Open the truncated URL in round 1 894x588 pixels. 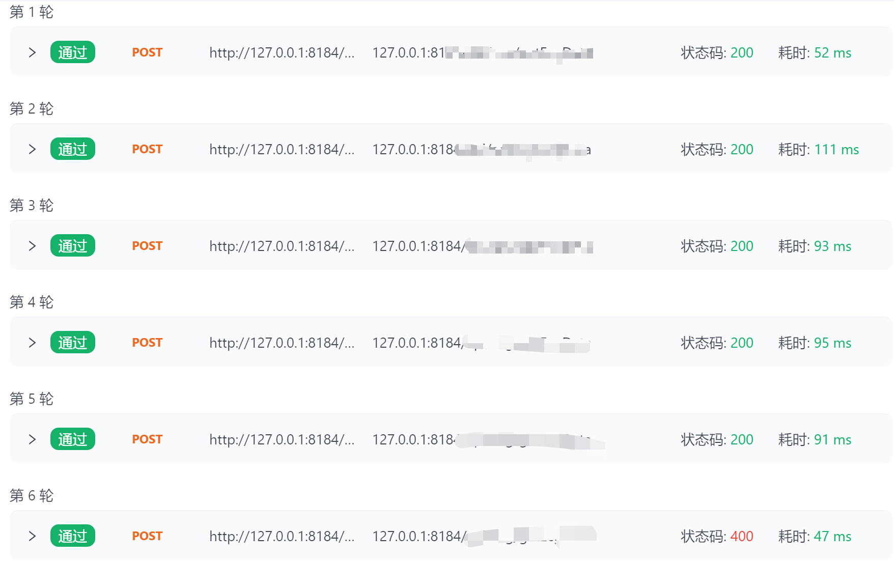282,52
